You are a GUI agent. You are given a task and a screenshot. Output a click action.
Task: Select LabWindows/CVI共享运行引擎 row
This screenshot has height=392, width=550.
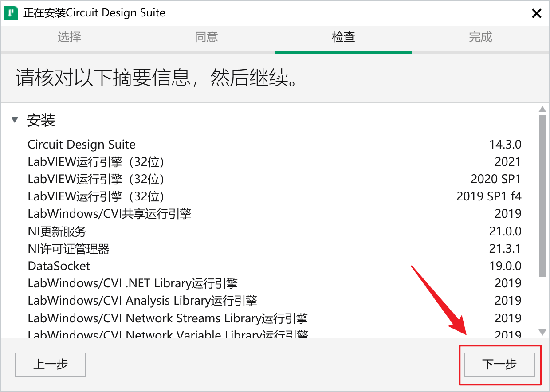274,214
